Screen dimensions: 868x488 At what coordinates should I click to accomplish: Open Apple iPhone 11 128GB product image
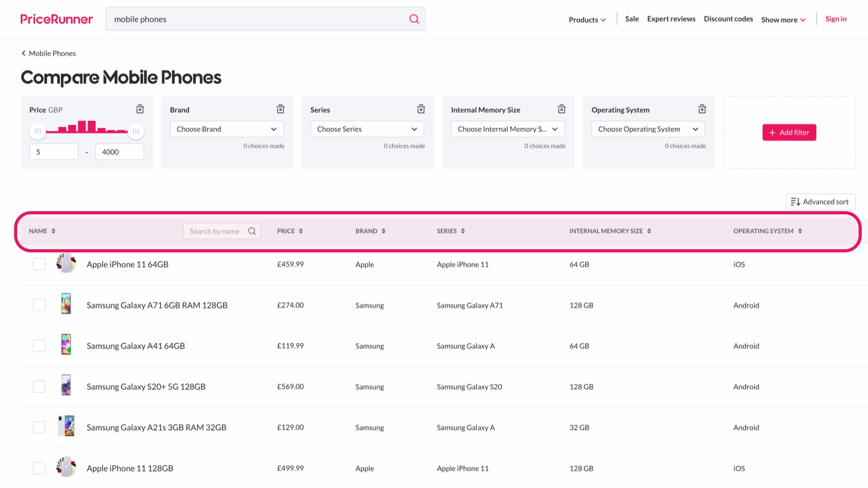tap(66, 467)
